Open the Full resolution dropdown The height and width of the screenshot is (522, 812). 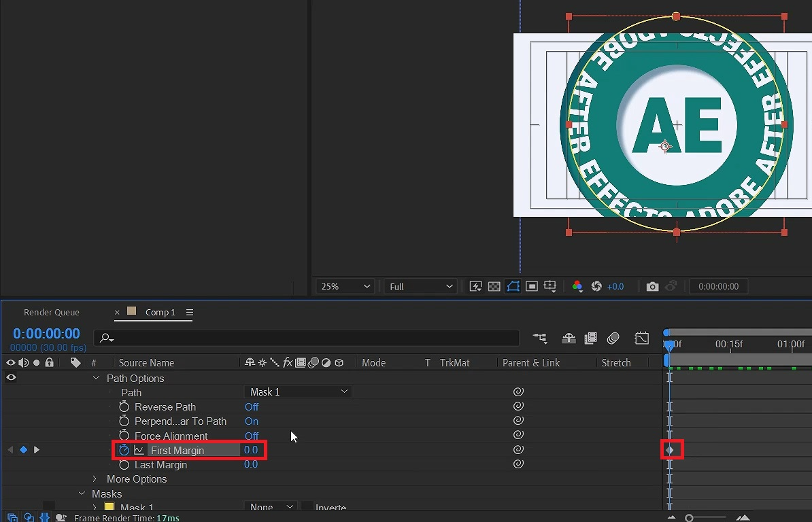pos(420,286)
